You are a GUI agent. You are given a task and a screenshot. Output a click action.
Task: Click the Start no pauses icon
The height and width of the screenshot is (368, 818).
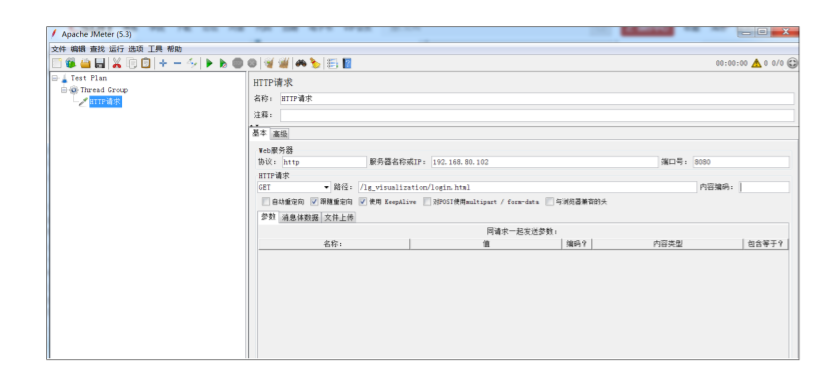[223, 63]
